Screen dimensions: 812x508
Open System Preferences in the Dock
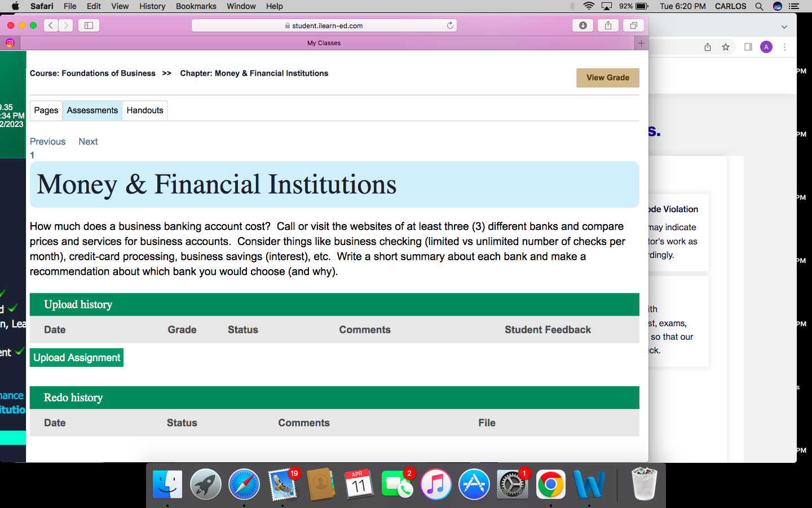coord(513,484)
